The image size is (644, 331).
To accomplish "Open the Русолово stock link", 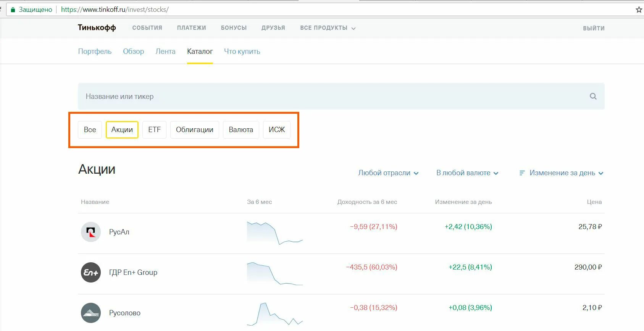I will 125,313.
